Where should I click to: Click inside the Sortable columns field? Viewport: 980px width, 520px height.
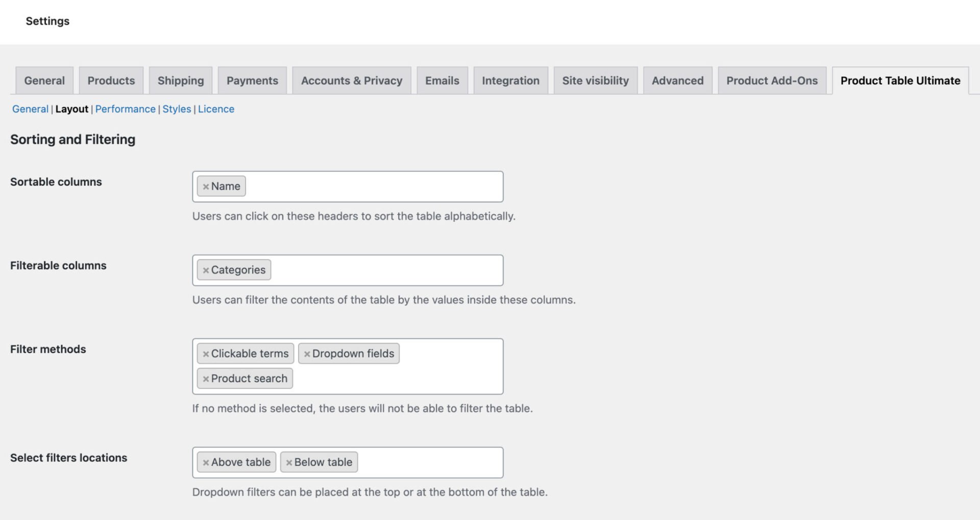pyautogui.click(x=348, y=186)
